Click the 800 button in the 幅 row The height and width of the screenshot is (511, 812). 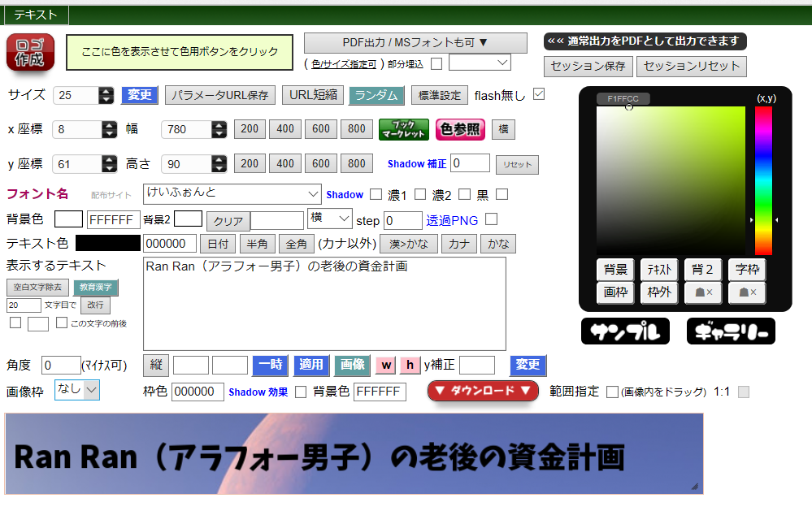tap(356, 129)
